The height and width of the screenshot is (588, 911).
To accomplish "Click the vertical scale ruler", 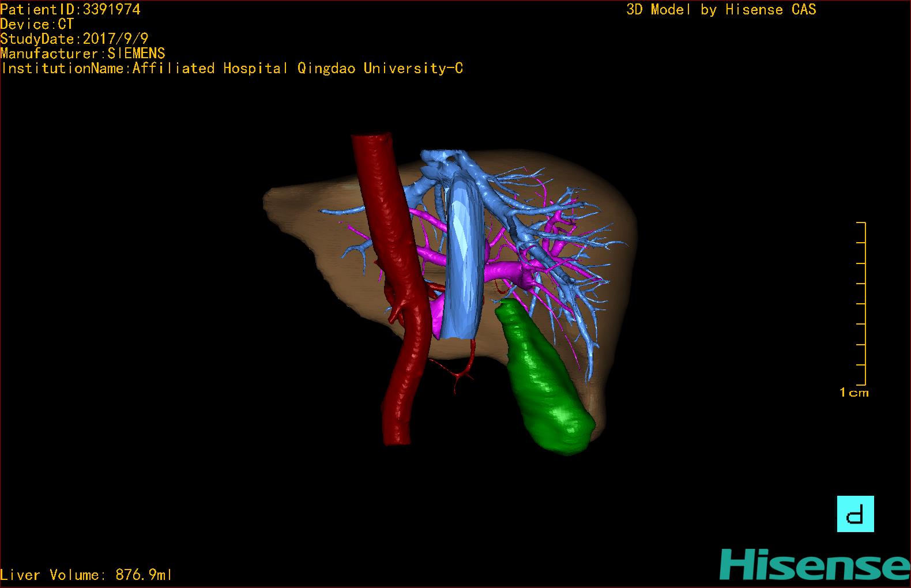I will (x=861, y=303).
